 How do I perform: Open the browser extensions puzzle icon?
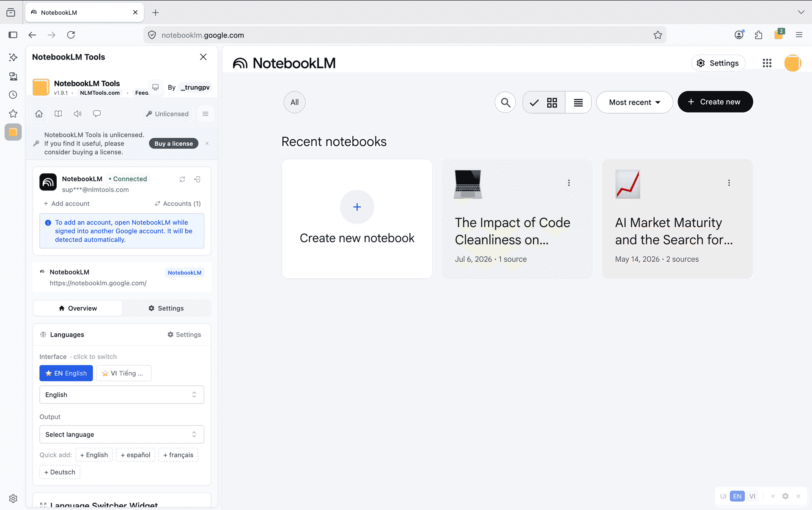758,35
